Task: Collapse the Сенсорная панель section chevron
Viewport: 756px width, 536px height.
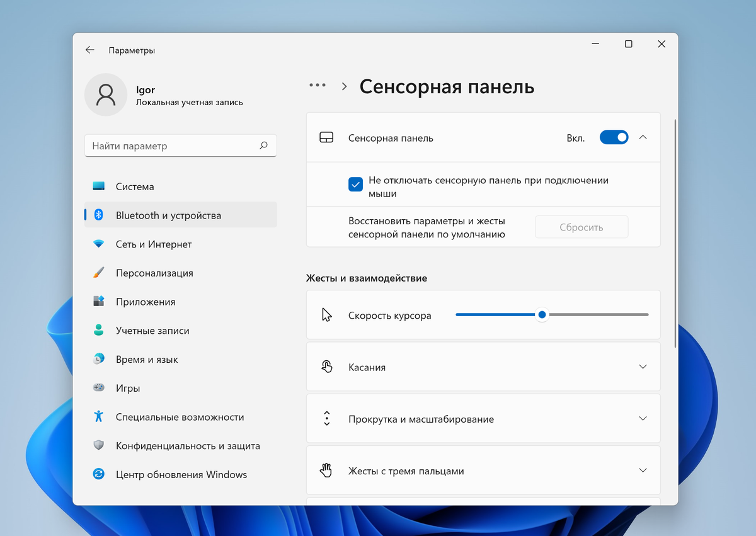Action: (643, 137)
